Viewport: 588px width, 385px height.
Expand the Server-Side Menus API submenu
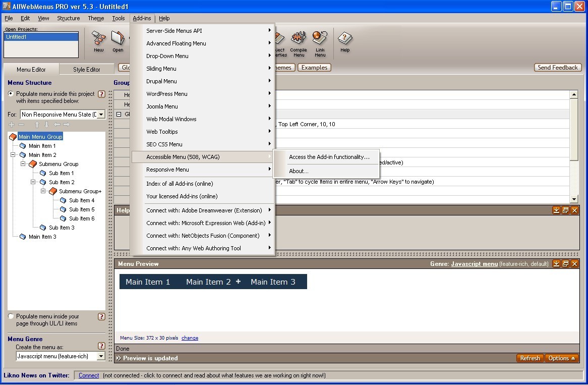pos(203,31)
